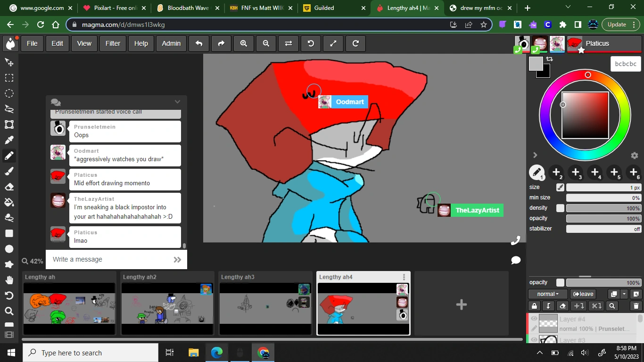Open the normal blend mode dropdown
Viewport: 644px width, 362px height.
click(x=548, y=294)
